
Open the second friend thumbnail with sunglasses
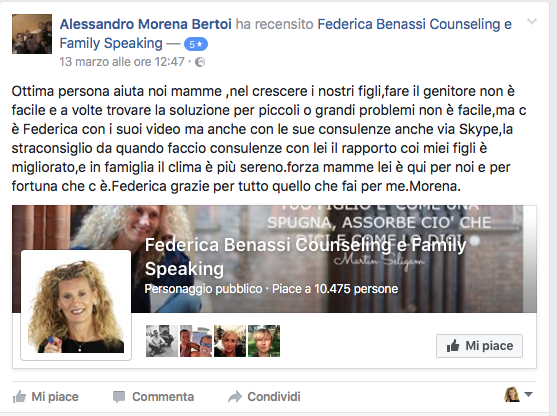196,341
